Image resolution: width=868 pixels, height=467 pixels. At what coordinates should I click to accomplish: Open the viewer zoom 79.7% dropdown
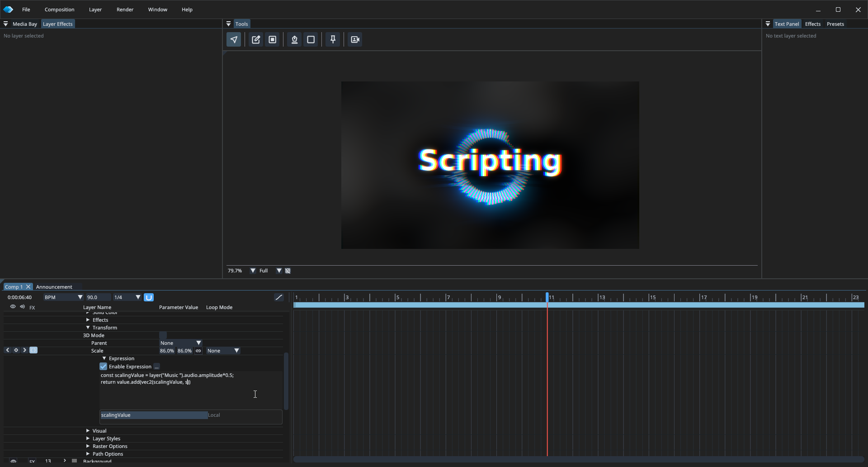point(253,271)
